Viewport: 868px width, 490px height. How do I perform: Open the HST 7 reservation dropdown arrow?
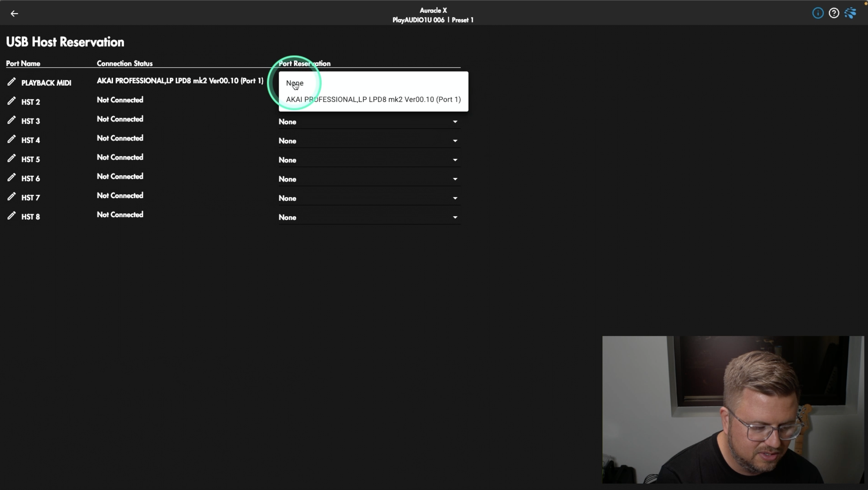coord(454,198)
